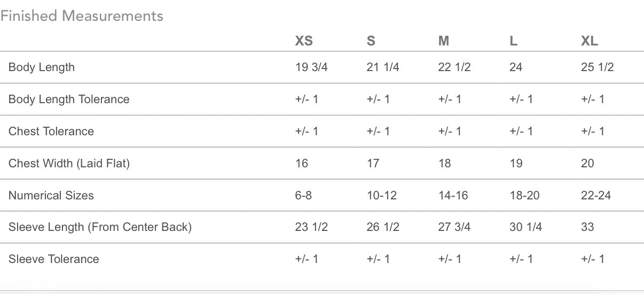This screenshot has height=294, width=644.
Task: Click the Sleeve Tolerance row label
Action: [54, 259]
